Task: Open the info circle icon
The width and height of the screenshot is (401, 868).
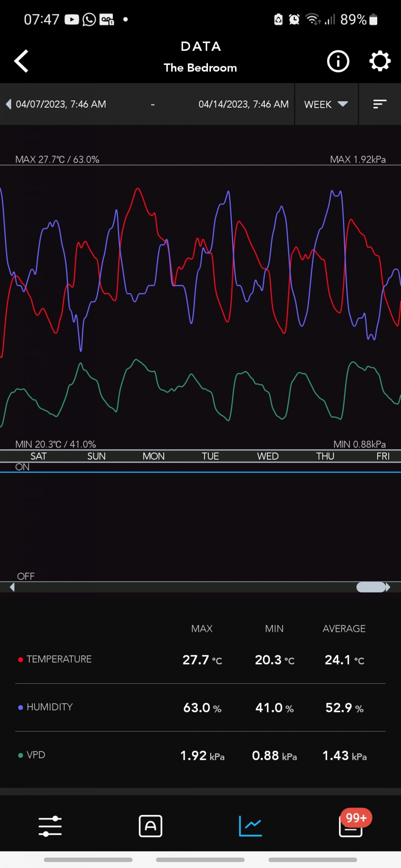Action: coord(338,61)
